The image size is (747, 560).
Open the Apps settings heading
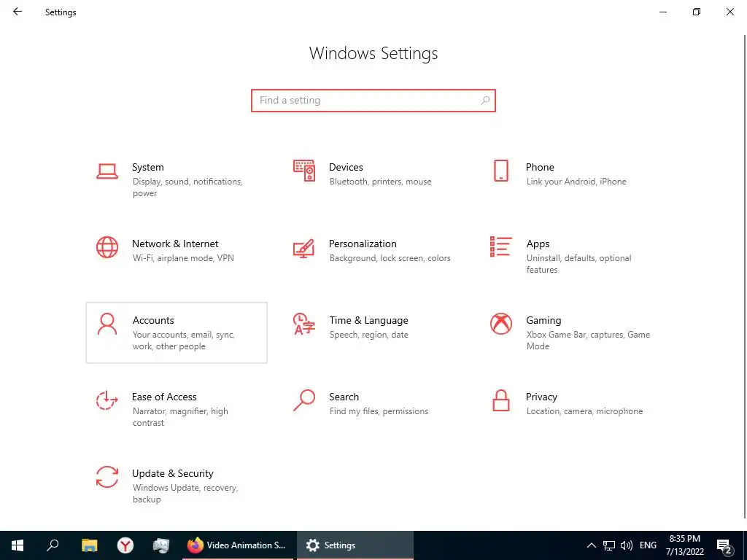pos(538,244)
